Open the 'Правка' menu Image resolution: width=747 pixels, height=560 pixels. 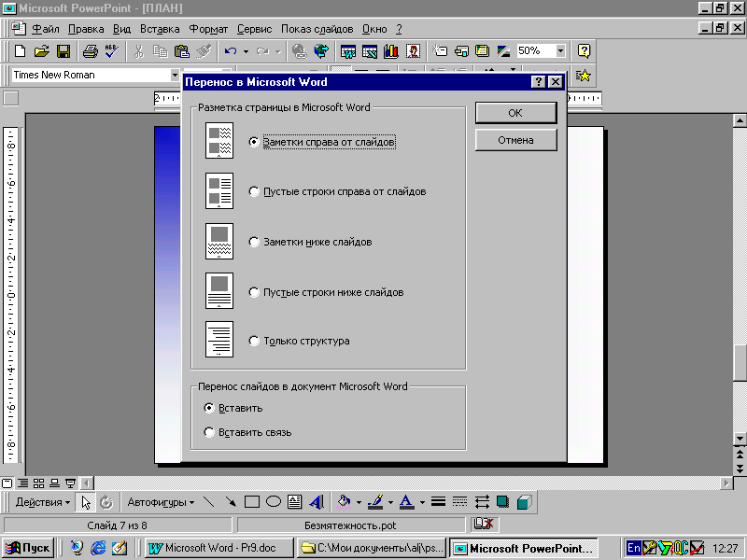click(86, 29)
